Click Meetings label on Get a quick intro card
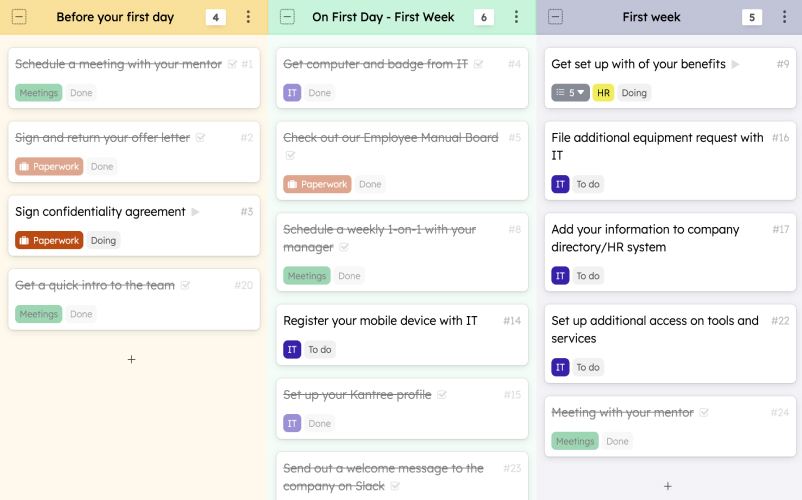This screenshot has height=500, width=802. pyautogui.click(x=38, y=314)
